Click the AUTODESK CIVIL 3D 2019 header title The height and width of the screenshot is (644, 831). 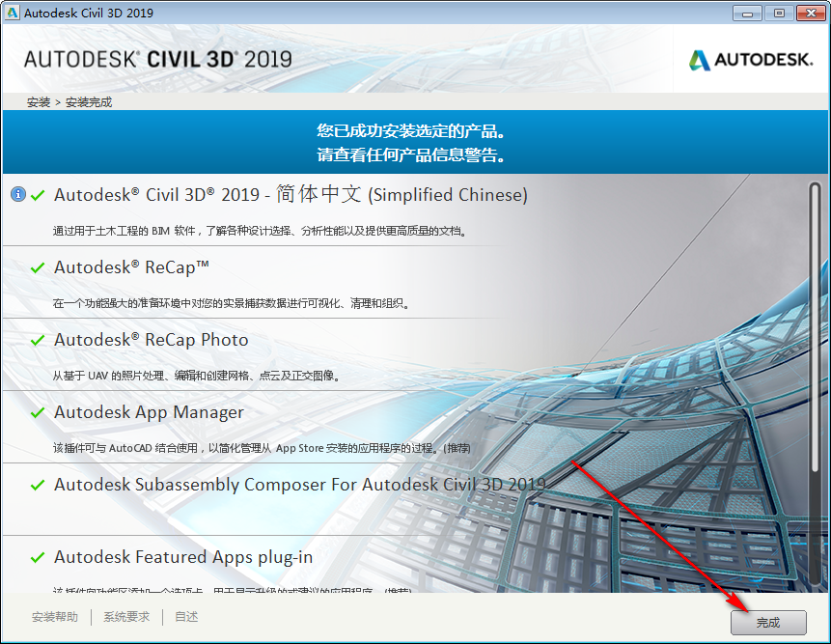pos(158,59)
